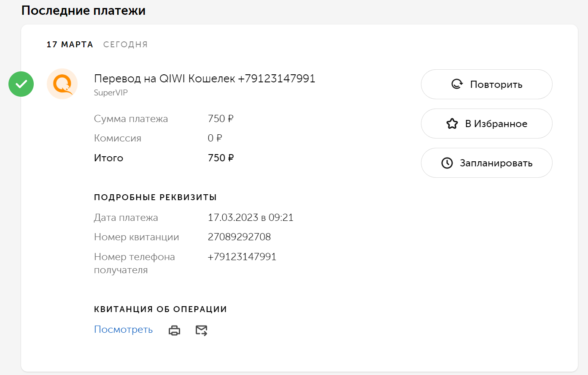Open the Посмотреть receipt link

click(x=123, y=329)
